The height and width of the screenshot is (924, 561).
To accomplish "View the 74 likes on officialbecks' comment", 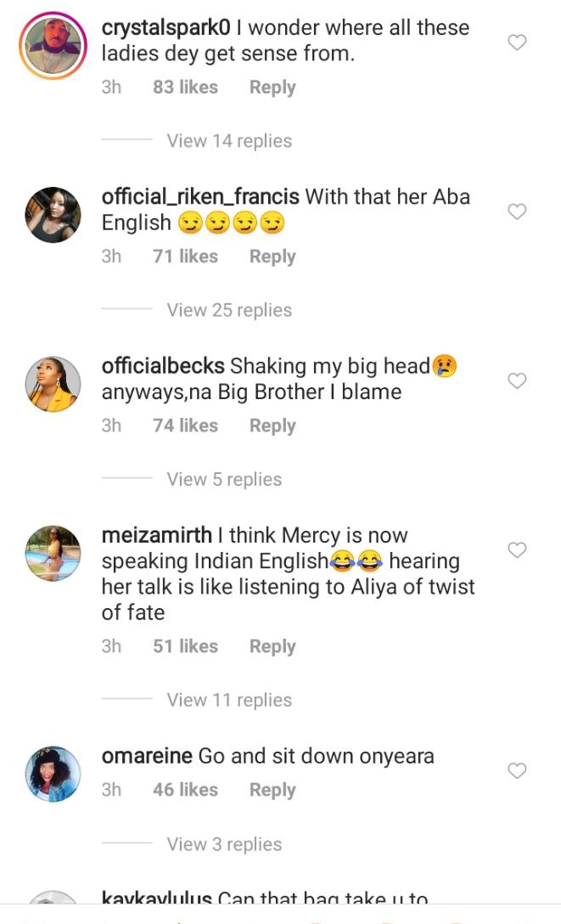I will (x=185, y=425).
